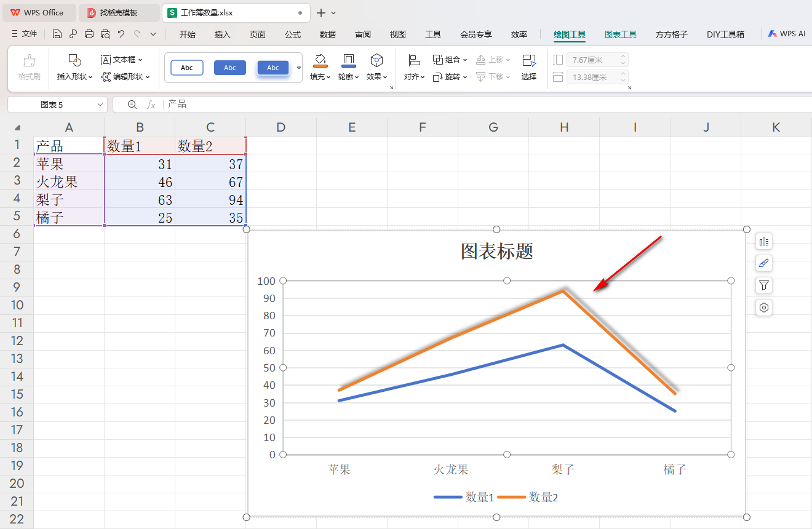Click the Fill (填充) paint bucket icon
This screenshot has height=529, width=812.
click(x=320, y=60)
